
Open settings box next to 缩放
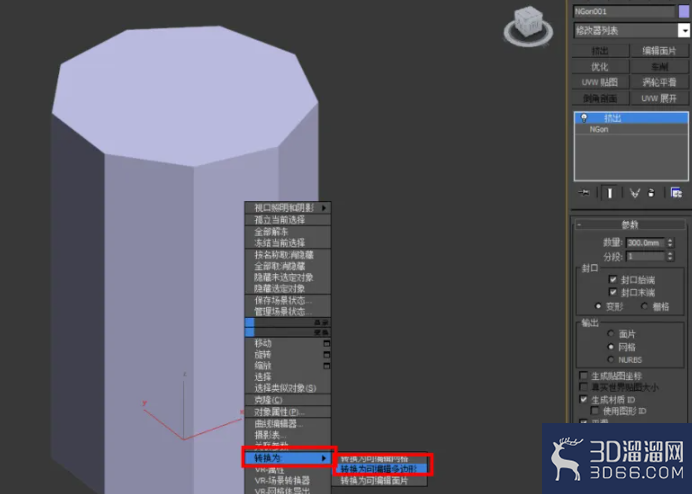coord(327,366)
